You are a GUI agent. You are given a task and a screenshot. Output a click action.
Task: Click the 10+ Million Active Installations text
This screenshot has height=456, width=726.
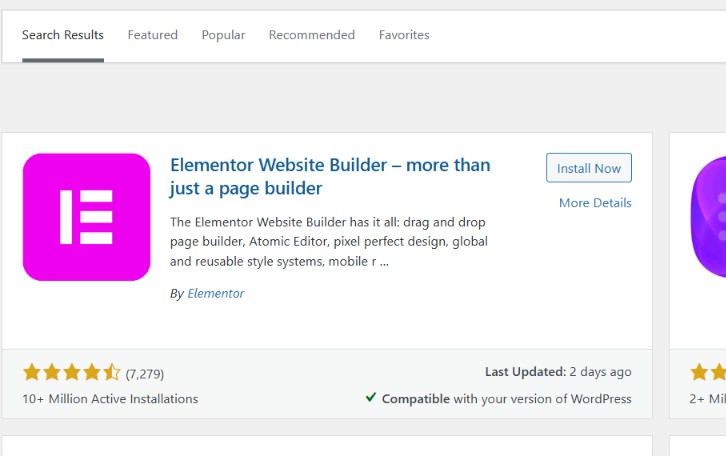(110, 399)
